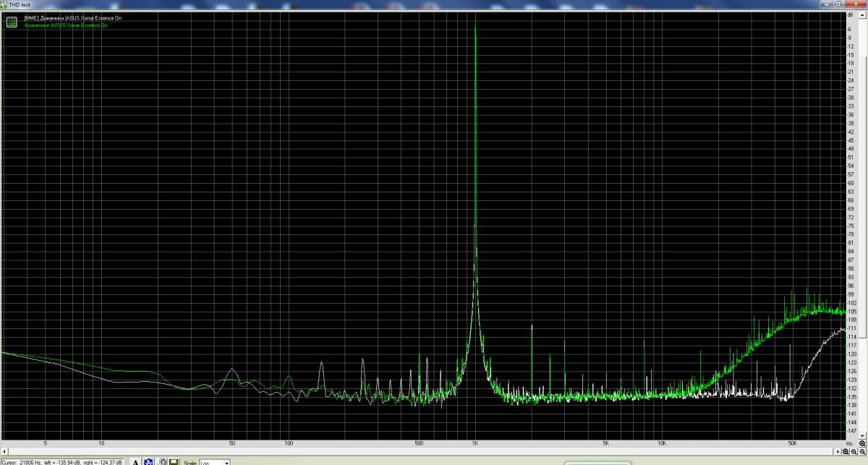The height and width of the screenshot is (465, 868).
Task: Click the green legend line for ASUS Xonar Essence
Action: click(x=66, y=25)
